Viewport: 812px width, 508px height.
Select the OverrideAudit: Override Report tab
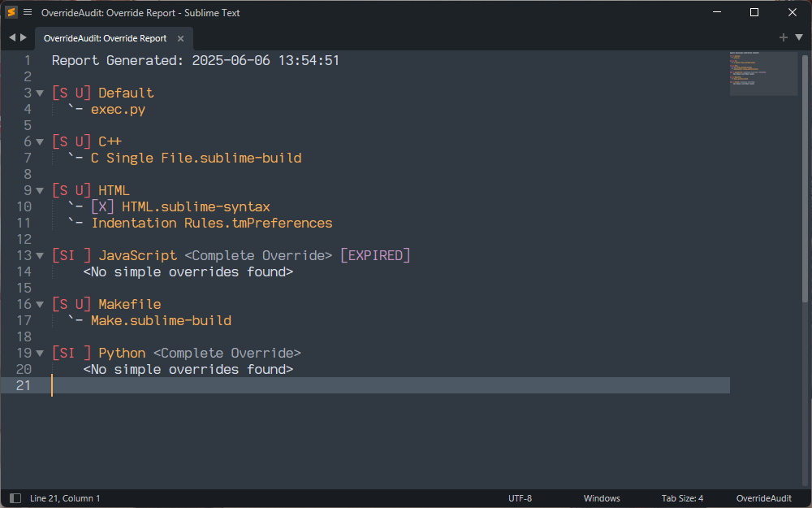pos(105,38)
